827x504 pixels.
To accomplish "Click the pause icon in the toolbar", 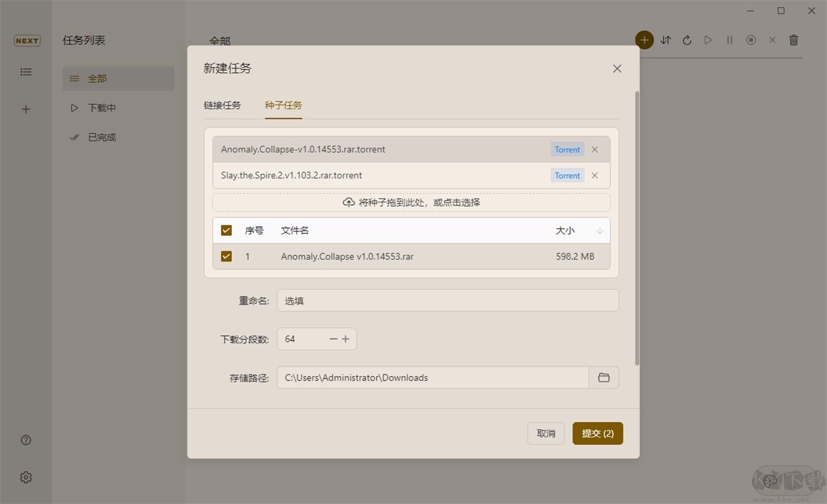I will click(729, 40).
